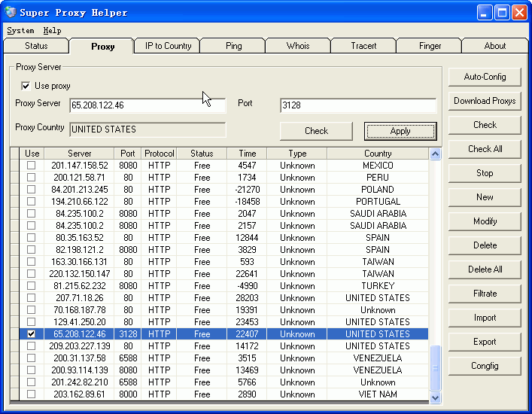This screenshot has height=414, width=532.
Task: Switch to the Ping tab
Action: (234, 46)
